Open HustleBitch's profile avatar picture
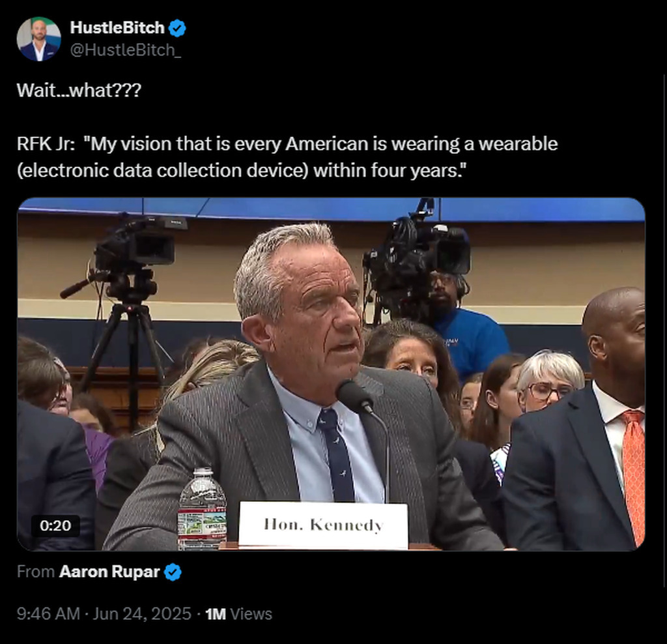 tap(38, 39)
